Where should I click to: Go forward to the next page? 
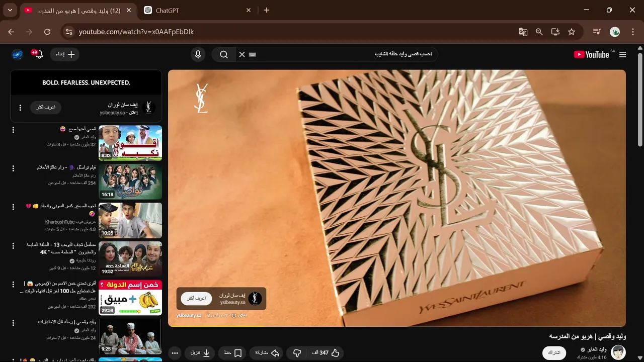(29, 32)
